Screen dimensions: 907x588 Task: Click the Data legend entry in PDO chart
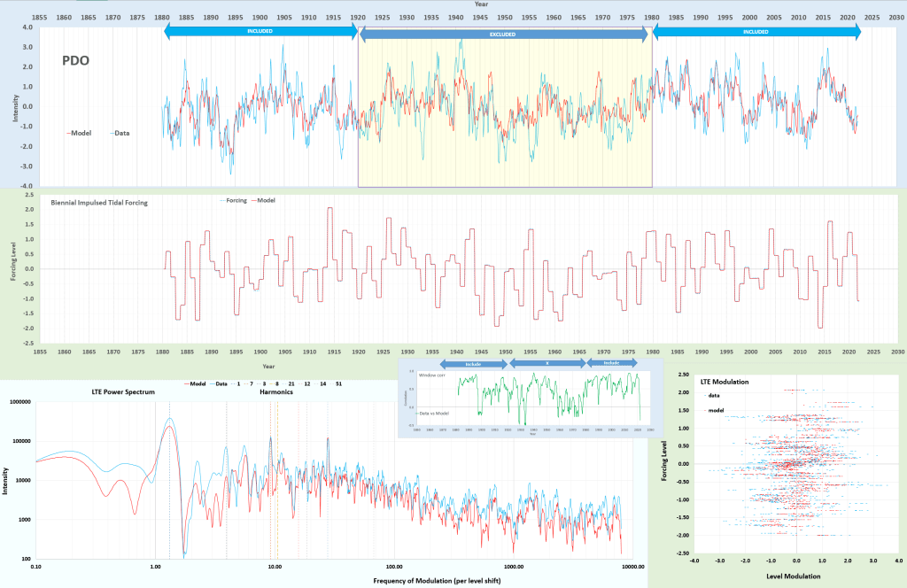point(121,133)
